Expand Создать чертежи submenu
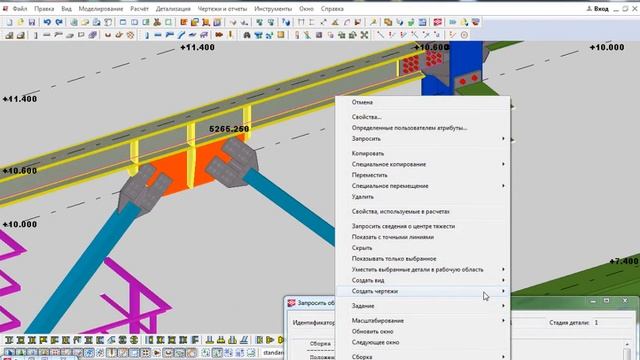 coord(423,291)
